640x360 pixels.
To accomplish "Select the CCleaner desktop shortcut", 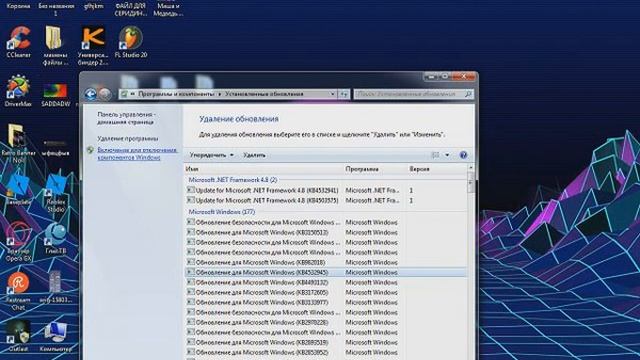I will (x=19, y=42).
